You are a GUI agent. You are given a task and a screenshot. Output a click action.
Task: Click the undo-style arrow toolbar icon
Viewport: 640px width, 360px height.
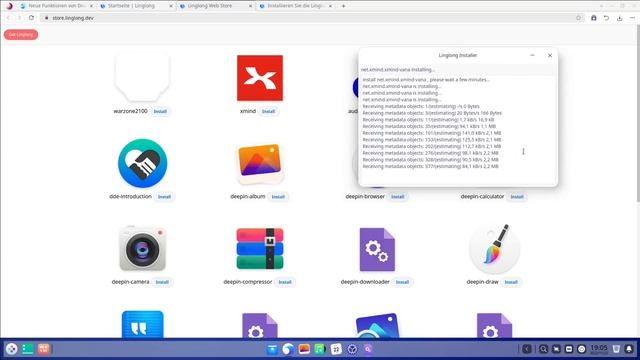607,18
